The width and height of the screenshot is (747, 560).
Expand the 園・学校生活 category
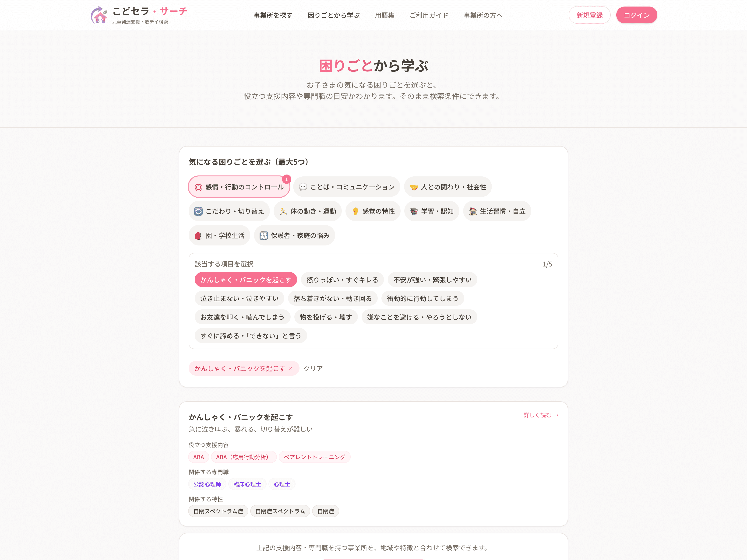pyautogui.click(x=219, y=236)
